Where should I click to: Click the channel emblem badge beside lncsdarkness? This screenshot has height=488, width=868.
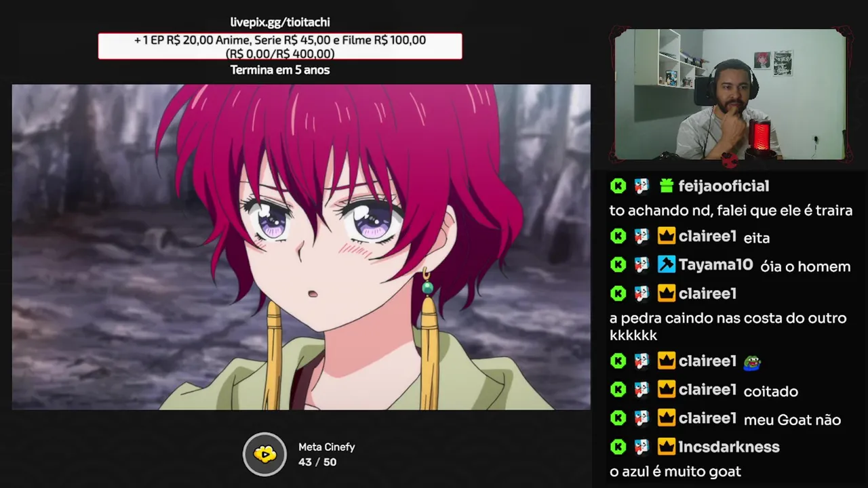click(642, 447)
